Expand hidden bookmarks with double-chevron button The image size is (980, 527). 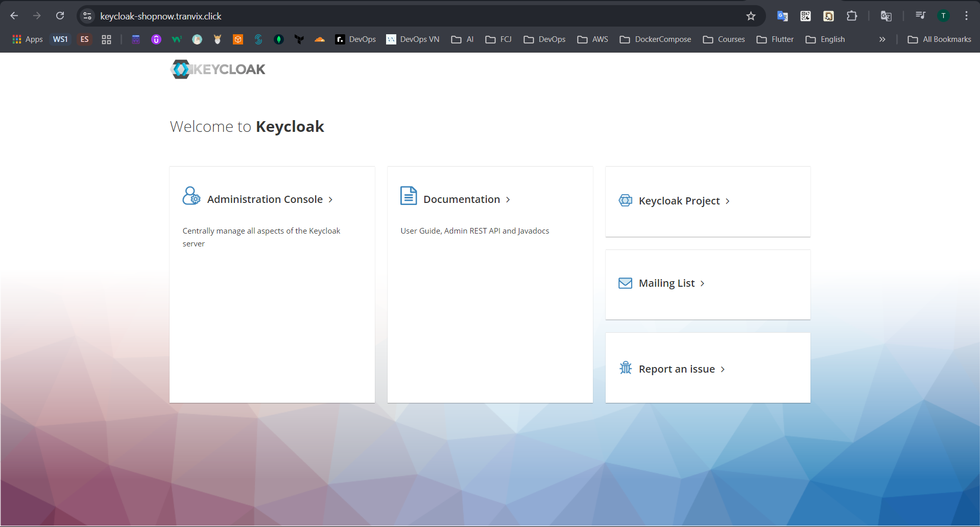click(882, 39)
